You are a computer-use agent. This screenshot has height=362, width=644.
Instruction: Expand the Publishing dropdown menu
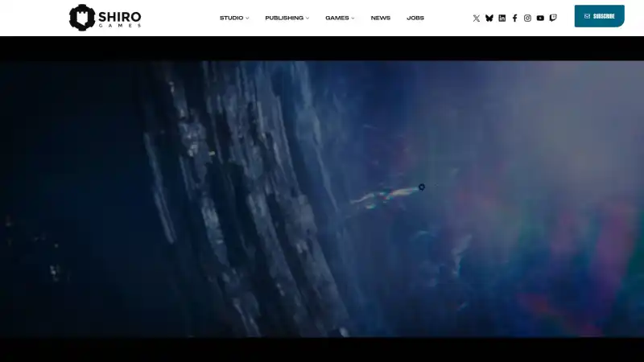(287, 18)
